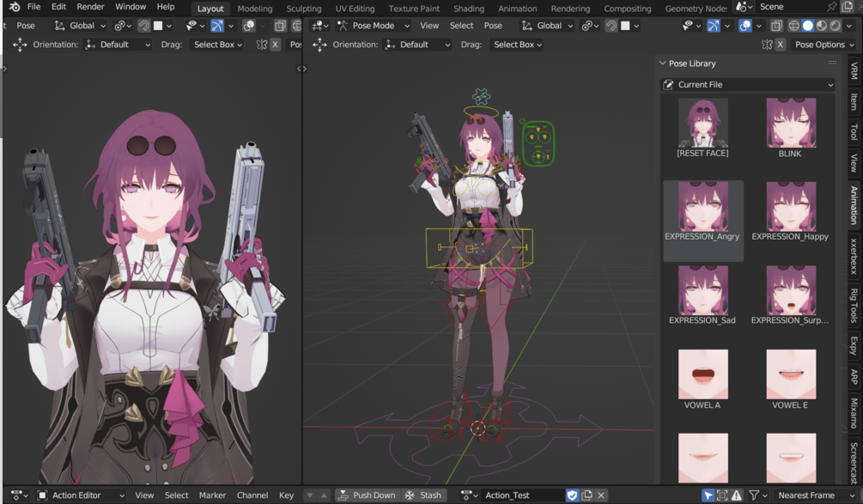This screenshot has height=504, width=863.
Task: Unlink the Action_Test action
Action: [x=601, y=495]
